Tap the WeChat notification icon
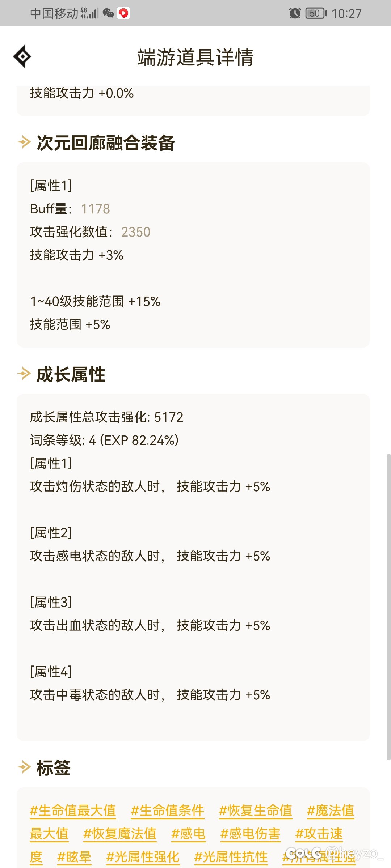The height and width of the screenshot is (868, 391). (108, 13)
